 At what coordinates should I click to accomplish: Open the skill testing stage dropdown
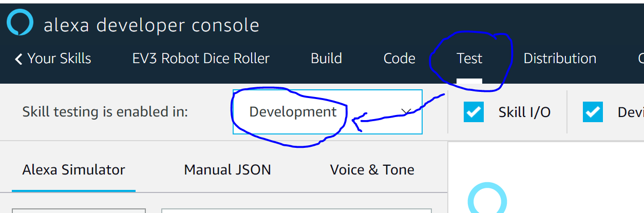point(328,112)
